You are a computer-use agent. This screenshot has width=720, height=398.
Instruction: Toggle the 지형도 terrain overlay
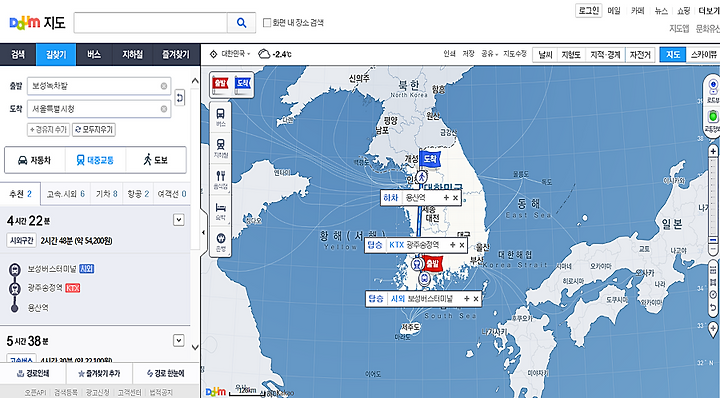point(571,55)
